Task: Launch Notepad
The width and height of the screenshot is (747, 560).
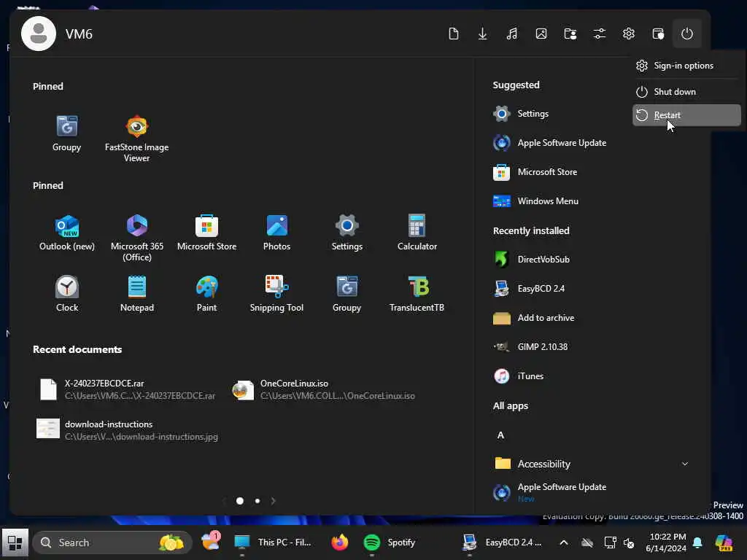Action: click(x=137, y=294)
